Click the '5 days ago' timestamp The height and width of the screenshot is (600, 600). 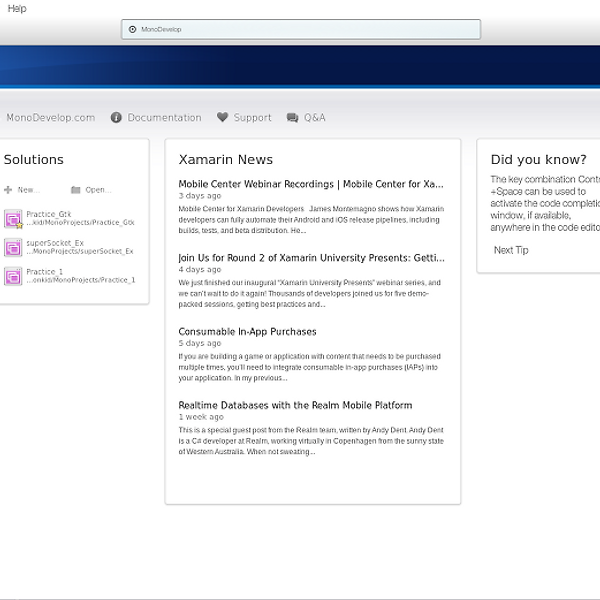(x=200, y=343)
